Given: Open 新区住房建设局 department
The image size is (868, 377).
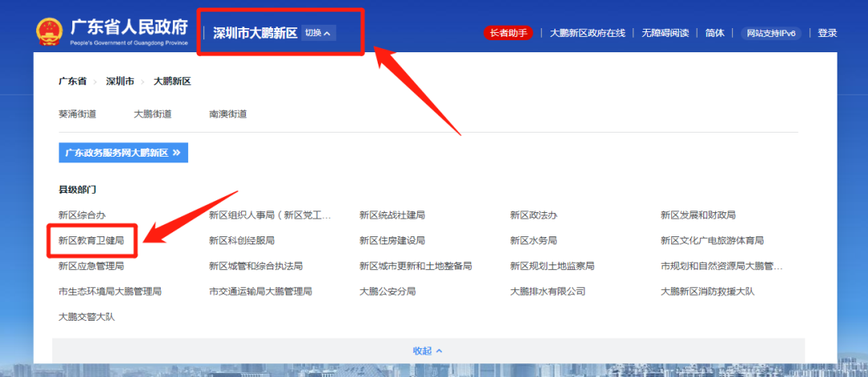Looking at the screenshot, I should [392, 241].
